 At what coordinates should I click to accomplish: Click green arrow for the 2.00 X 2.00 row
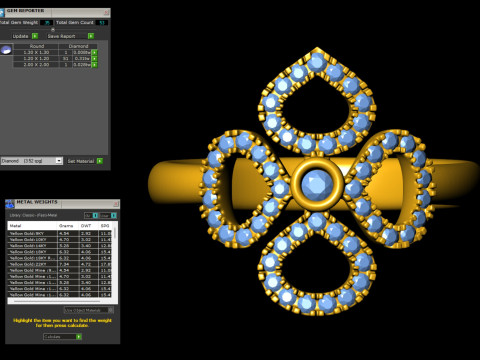click(94, 65)
